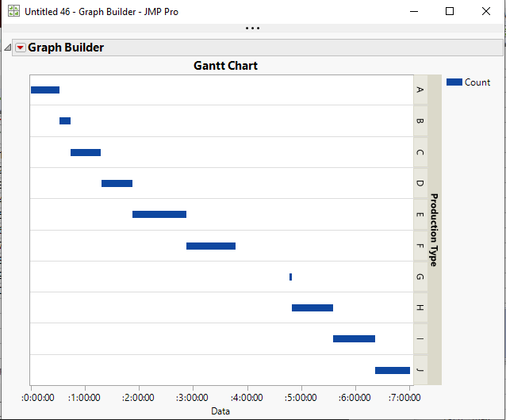Screen dimensions: 506x420
Task: Select the bar for production type A
Action: click(45, 90)
